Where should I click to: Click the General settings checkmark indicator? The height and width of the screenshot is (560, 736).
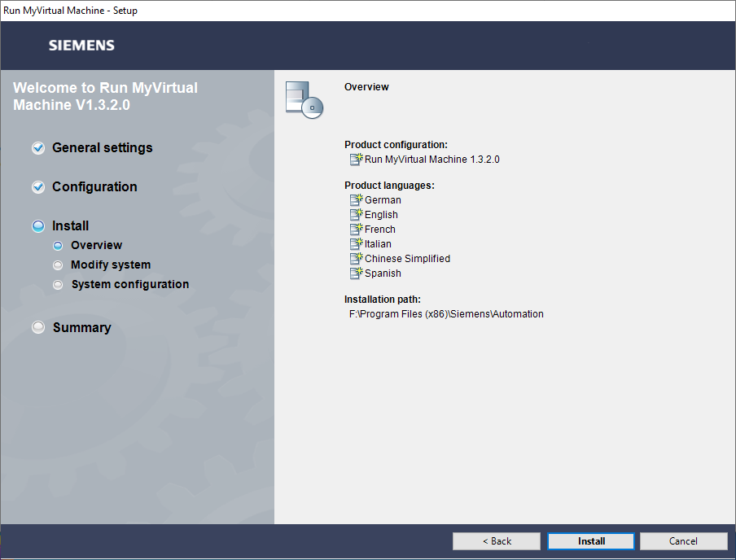click(x=38, y=148)
